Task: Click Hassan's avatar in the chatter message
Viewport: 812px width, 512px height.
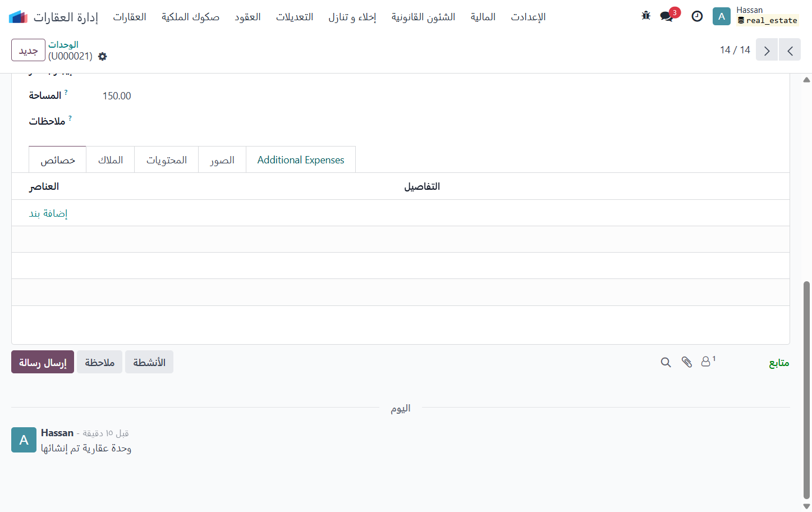Action: [x=24, y=440]
